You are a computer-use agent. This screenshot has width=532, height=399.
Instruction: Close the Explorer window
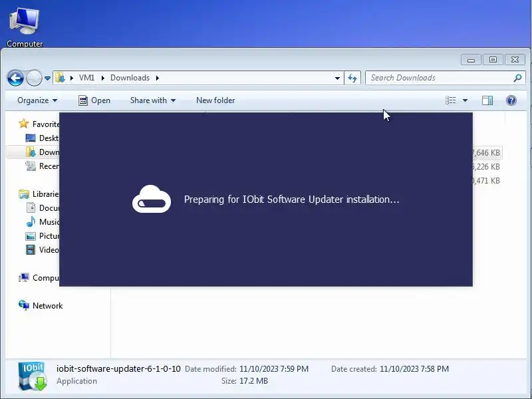tap(515, 60)
